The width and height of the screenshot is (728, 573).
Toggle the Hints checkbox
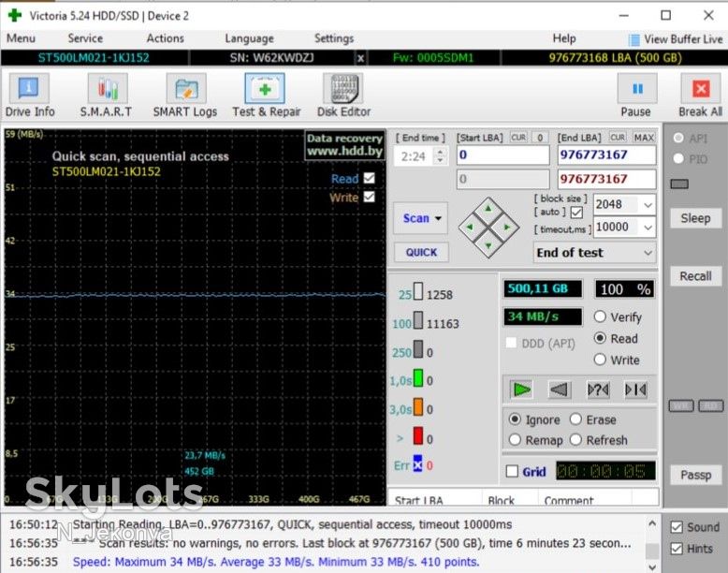point(677,549)
